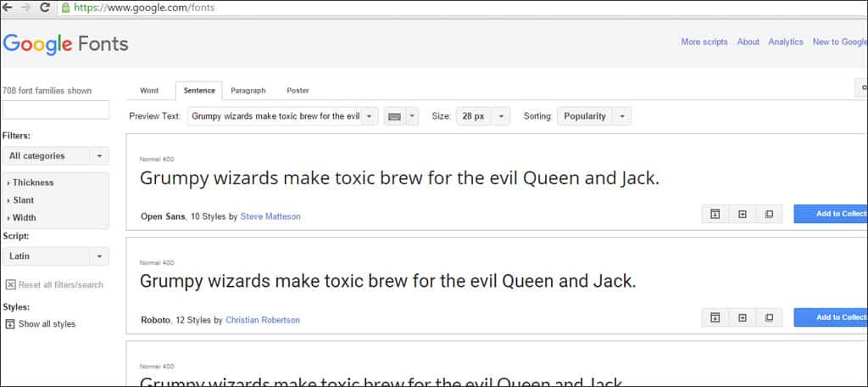Click the quick-use arrow icon for Roboto
This screenshot has width=868, height=387.
pyautogui.click(x=743, y=317)
